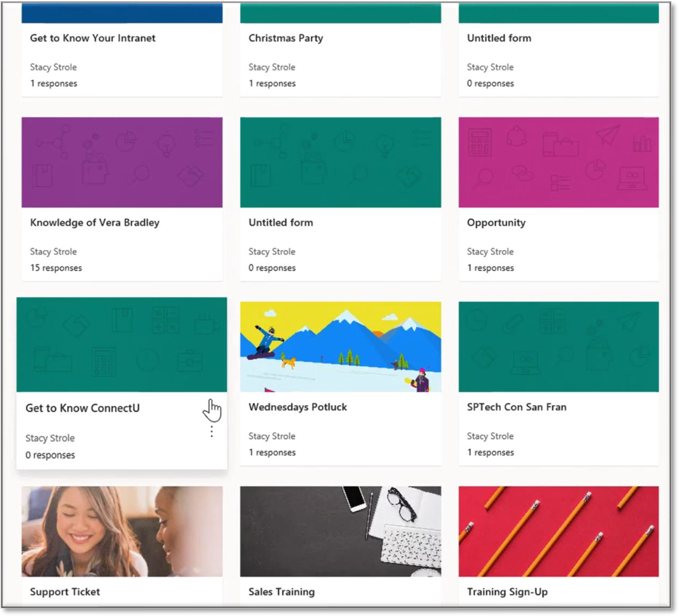Click 1 responses on Get to Know Your Intranet

pos(54,83)
